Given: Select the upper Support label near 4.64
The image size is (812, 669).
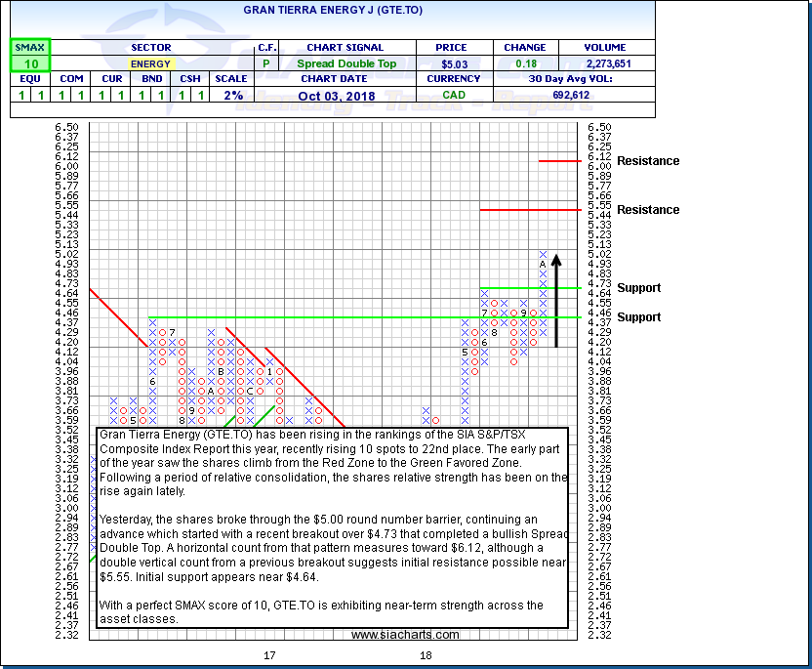Looking at the screenshot, I should [638, 288].
